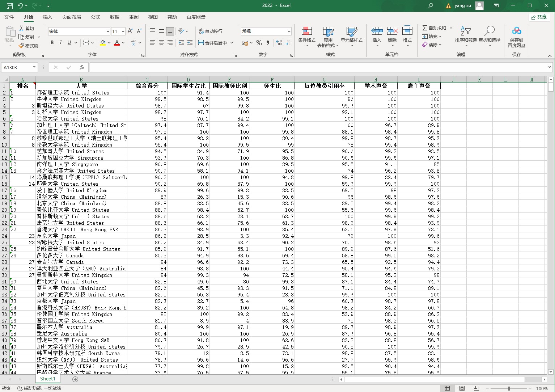Open the 字体 group dialog launcher
This screenshot has width=555, height=392.
click(x=143, y=55)
